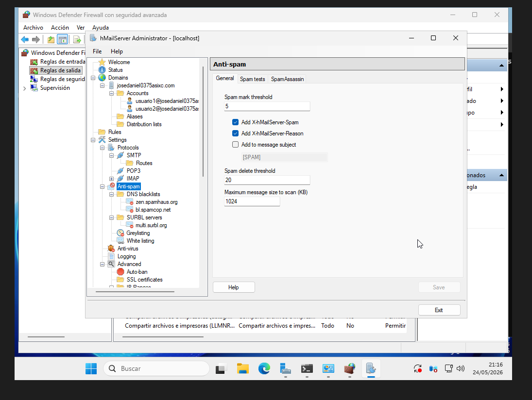Click the Spam delete threshold field

coord(267,180)
